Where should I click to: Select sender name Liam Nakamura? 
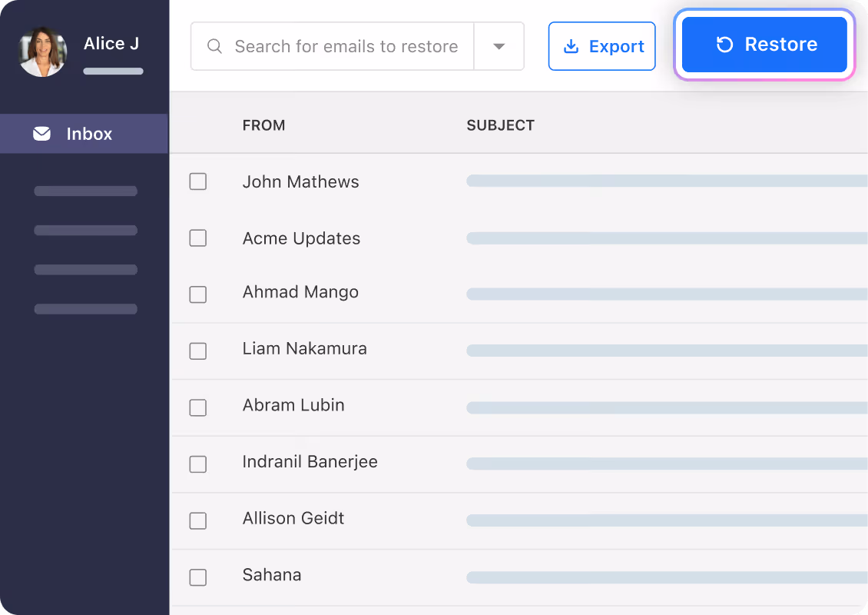point(304,348)
